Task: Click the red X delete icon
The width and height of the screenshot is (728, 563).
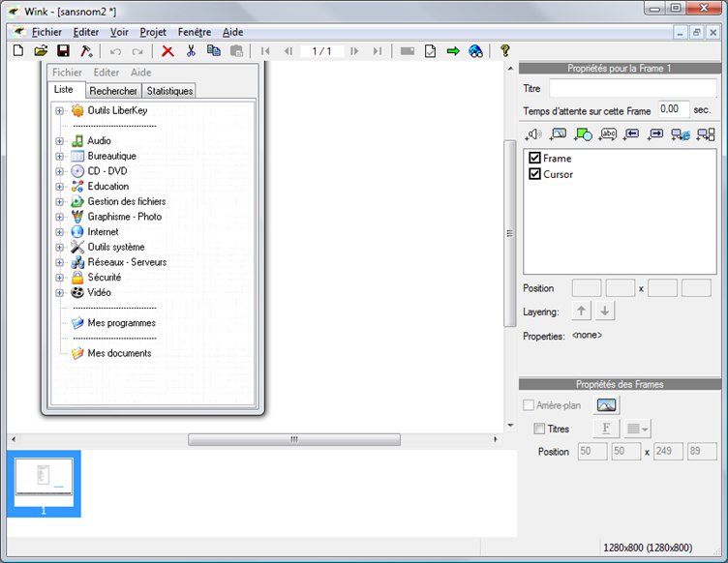Action: [167, 51]
